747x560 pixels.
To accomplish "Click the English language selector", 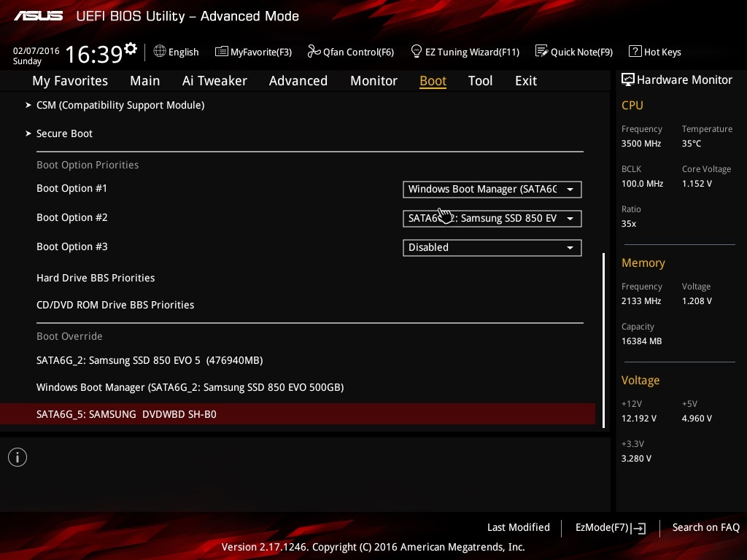I will (177, 52).
